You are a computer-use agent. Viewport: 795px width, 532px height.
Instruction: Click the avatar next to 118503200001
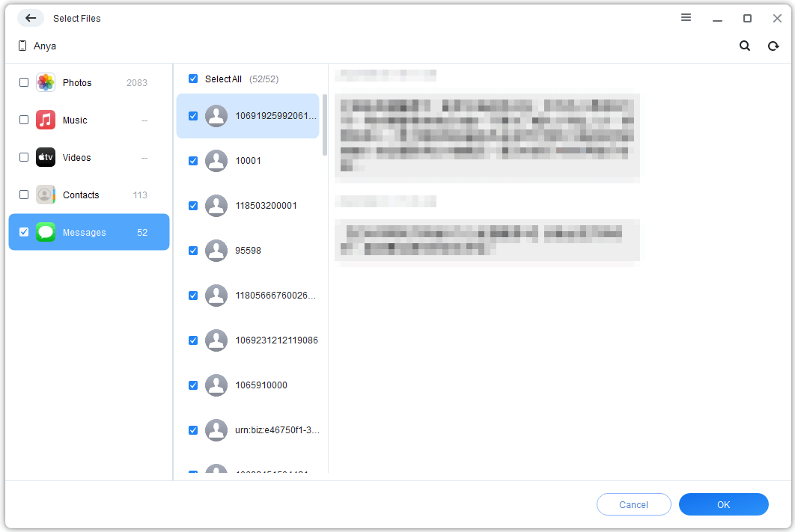pos(216,206)
